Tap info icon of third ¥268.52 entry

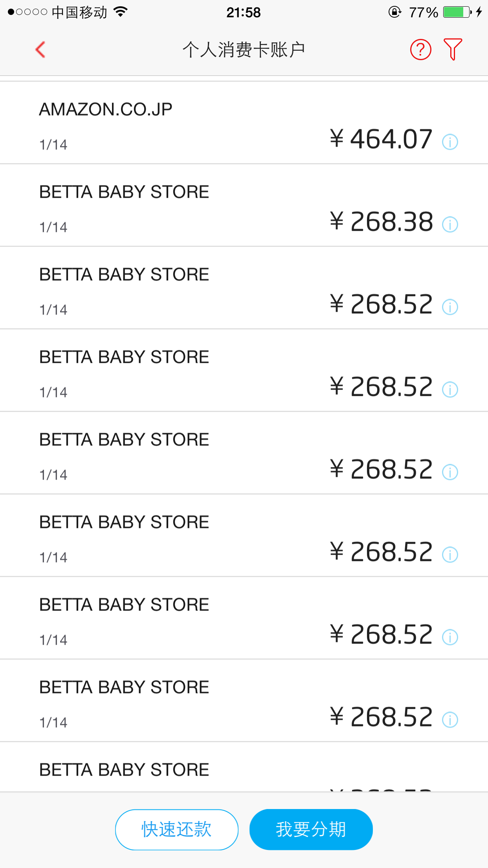coord(450,472)
